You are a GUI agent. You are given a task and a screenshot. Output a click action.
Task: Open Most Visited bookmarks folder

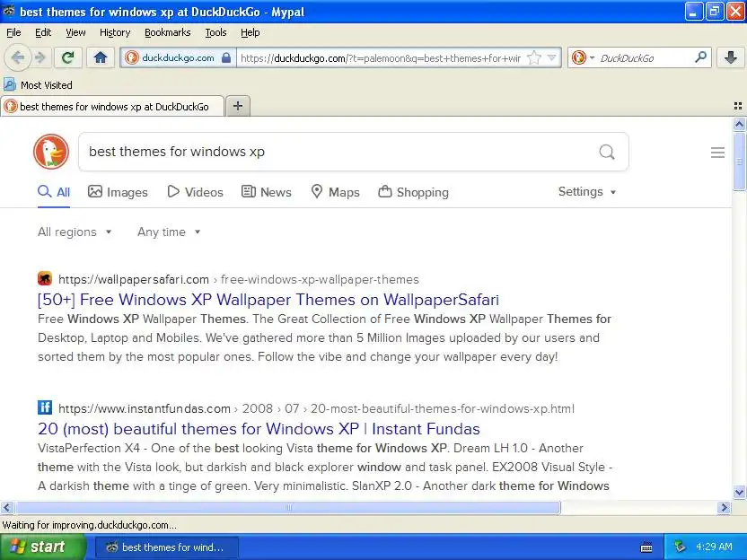click(39, 85)
